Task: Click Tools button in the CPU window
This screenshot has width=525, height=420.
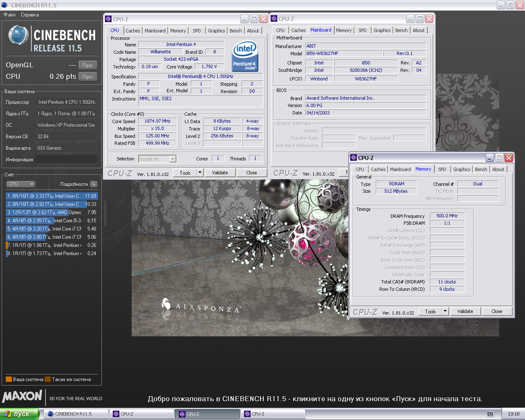Action: pos(185,173)
